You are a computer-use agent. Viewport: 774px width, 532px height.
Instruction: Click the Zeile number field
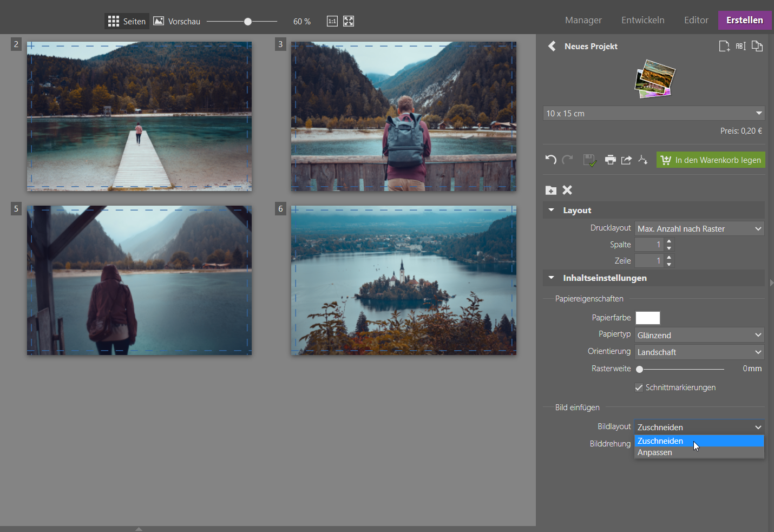pyautogui.click(x=650, y=261)
